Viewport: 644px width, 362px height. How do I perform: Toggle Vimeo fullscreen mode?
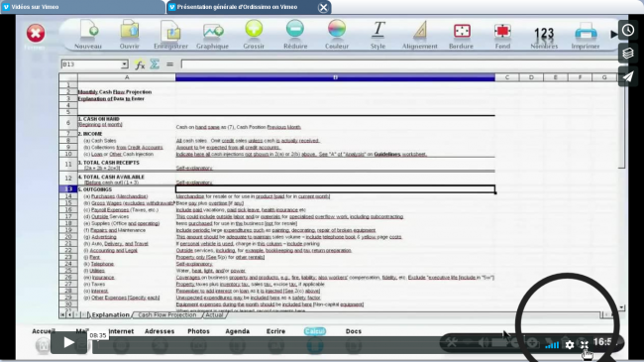coord(585,345)
